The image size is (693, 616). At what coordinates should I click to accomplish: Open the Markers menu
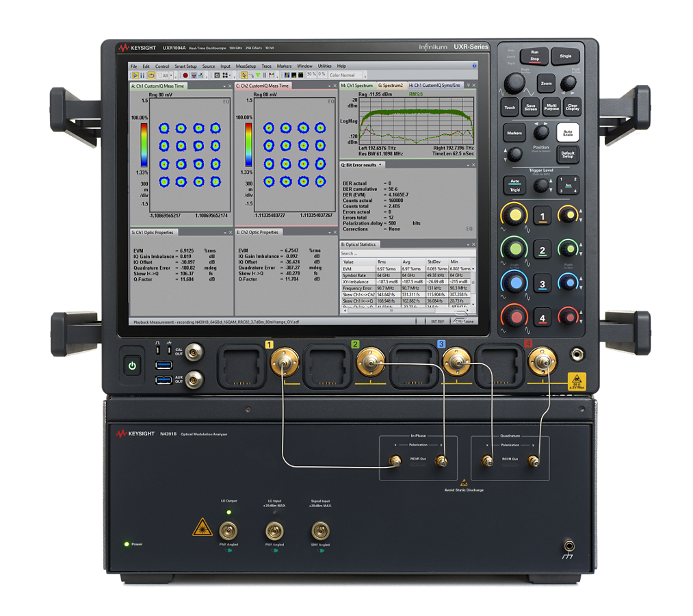[x=284, y=66]
